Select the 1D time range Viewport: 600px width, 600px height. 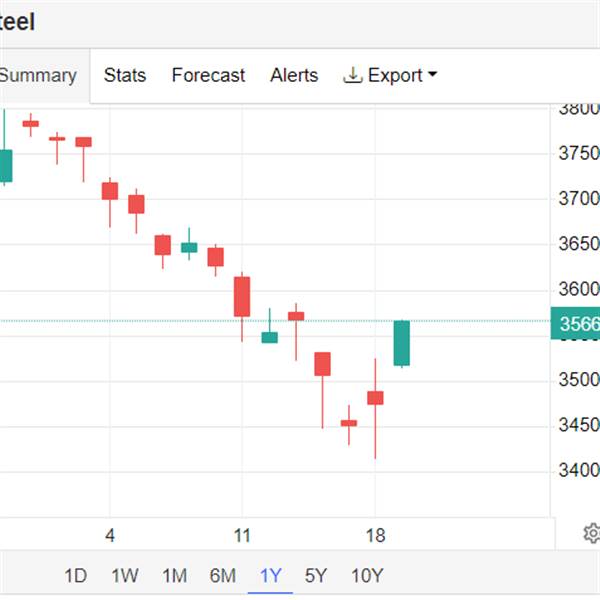pos(75,575)
